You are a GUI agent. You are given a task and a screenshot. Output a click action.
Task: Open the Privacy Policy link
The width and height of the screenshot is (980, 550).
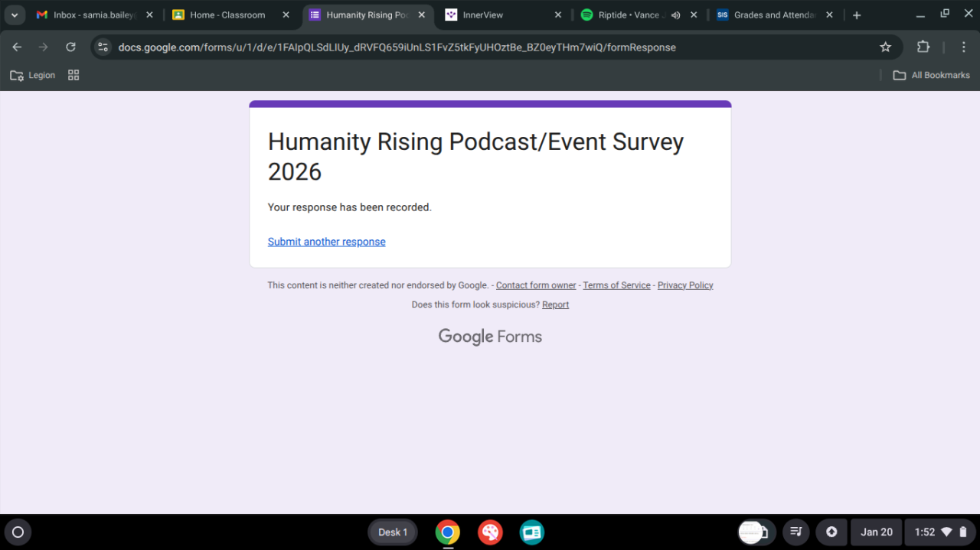tap(685, 285)
